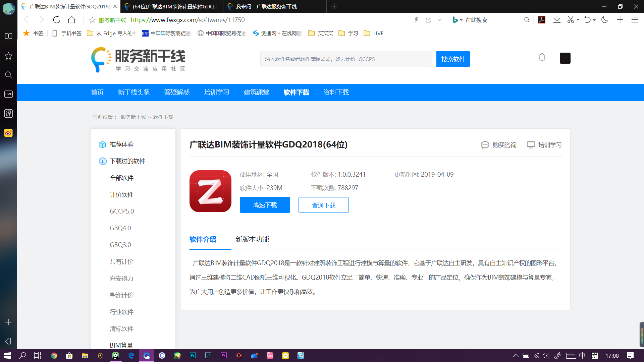This screenshot has height=362, width=644.
Task: Open sidebar reading book icon
Action: pos(8,36)
